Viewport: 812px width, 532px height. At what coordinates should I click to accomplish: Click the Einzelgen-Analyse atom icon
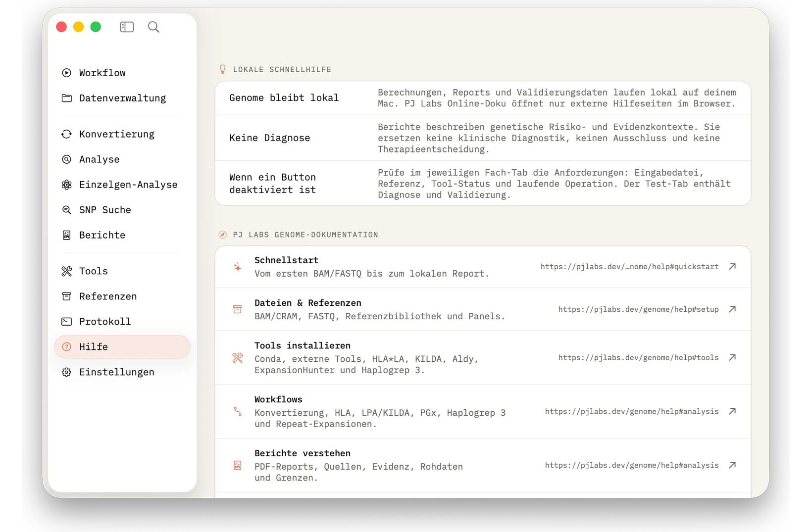coord(66,185)
